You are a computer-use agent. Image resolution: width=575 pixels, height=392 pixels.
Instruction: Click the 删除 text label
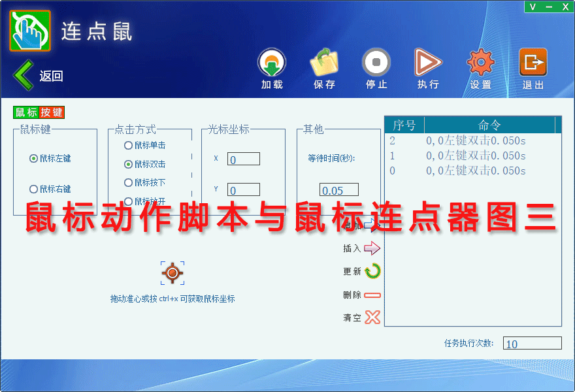(x=352, y=295)
